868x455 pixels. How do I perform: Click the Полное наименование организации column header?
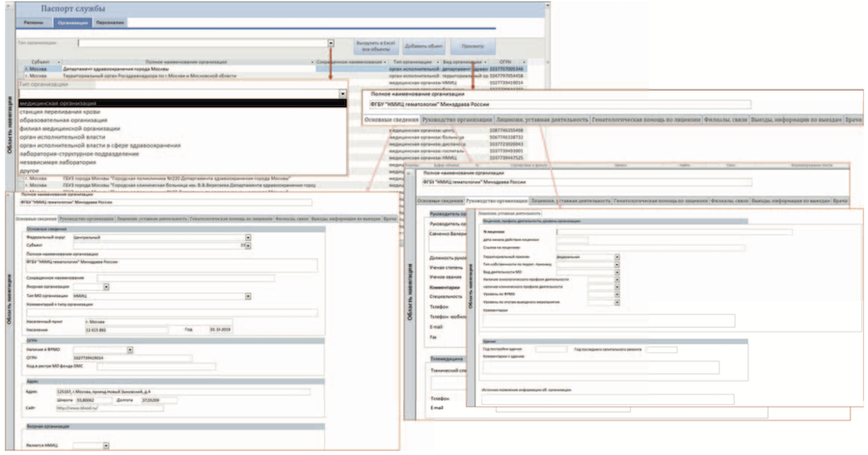186,62
